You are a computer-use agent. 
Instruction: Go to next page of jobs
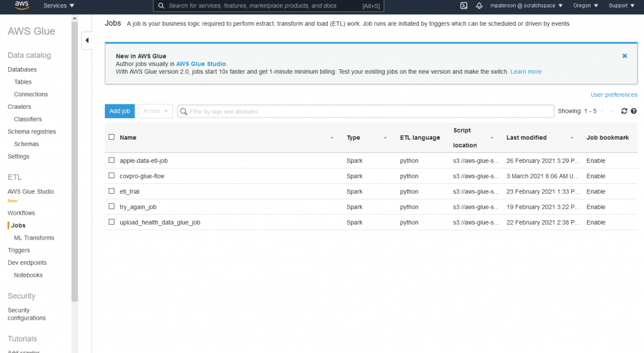point(611,111)
